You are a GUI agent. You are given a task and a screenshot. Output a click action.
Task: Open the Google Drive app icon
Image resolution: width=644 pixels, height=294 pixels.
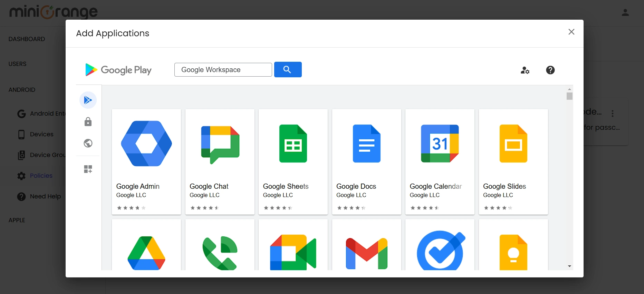coord(146,253)
